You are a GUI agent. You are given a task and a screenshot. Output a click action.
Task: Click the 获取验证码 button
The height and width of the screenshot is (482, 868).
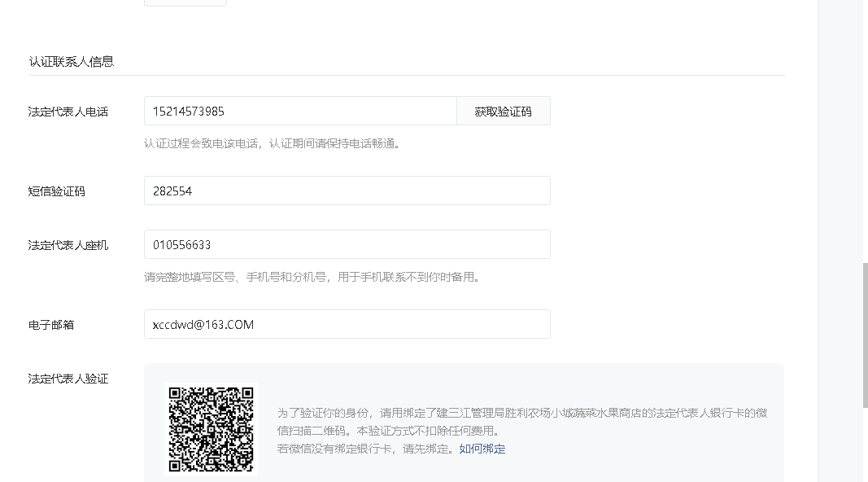pyautogui.click(x=504, y=111)
